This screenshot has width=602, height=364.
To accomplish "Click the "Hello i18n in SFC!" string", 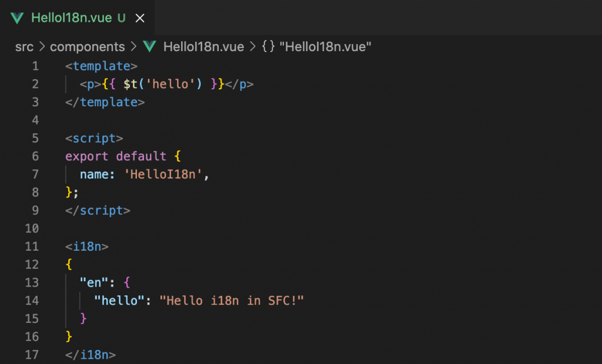I will pos(232,301).
